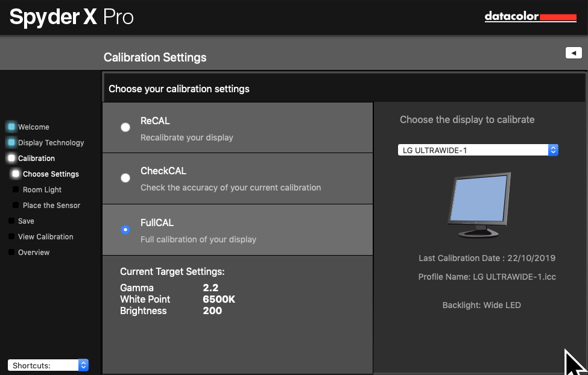Image resolution: width=588 pixels, height=375 pixels.
Task: Click the Spyder X Pro title
Action: pyautogui.click(x=71, y=17)
